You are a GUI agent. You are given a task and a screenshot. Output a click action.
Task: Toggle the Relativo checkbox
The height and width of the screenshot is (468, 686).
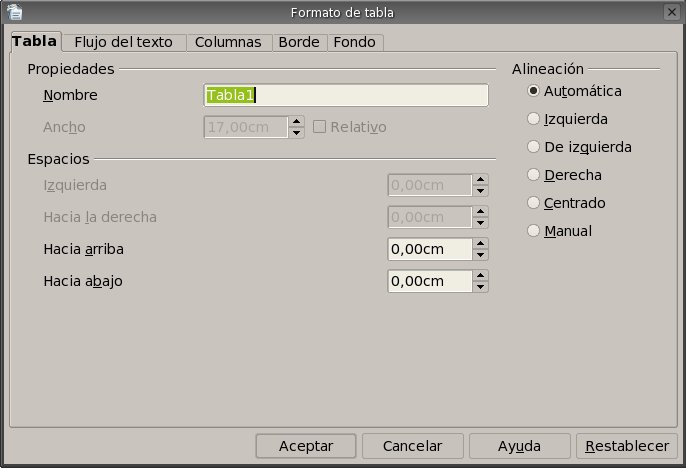pyautogui.click(x=321, y=127)
